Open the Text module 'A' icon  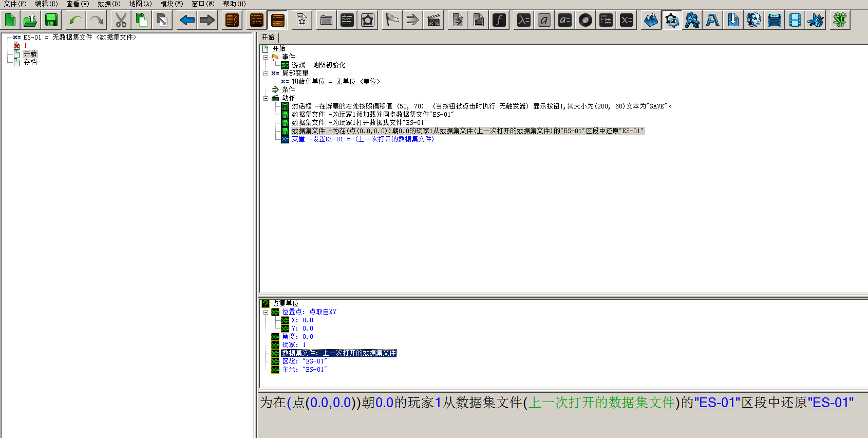[x=713, y=20]
